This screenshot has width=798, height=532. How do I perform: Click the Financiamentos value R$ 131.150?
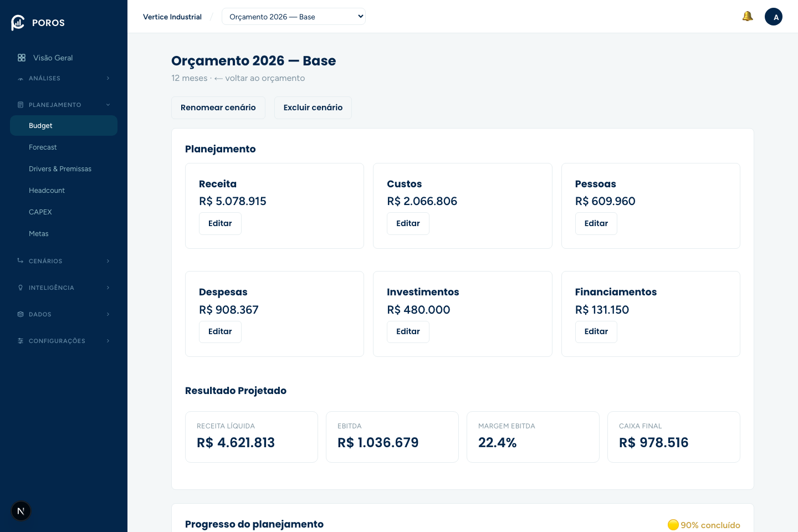coord(602,310)
